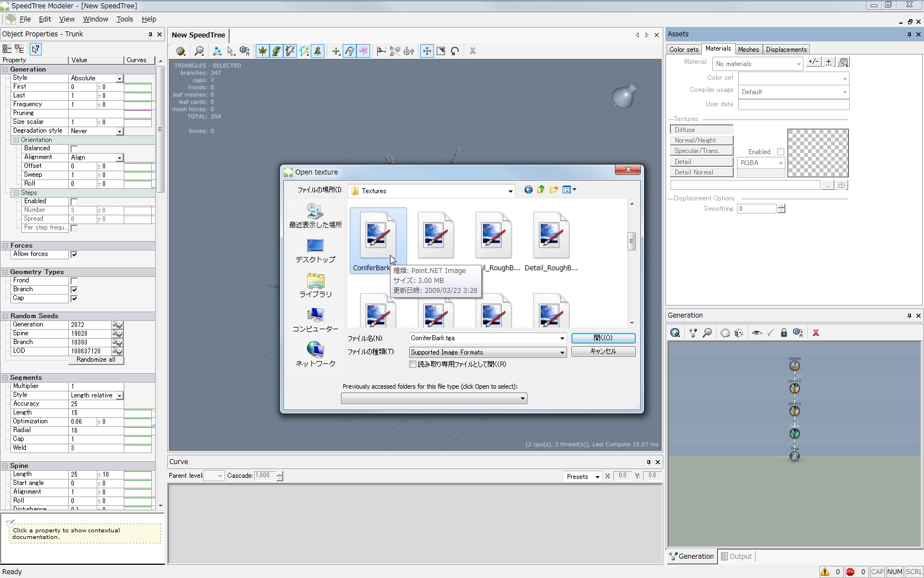The width and height of the screenshot is (924, 578).
Task: Click the padlock lock icon in Generation toolbar
Action: pyautogui.click(x=784, y=333)
